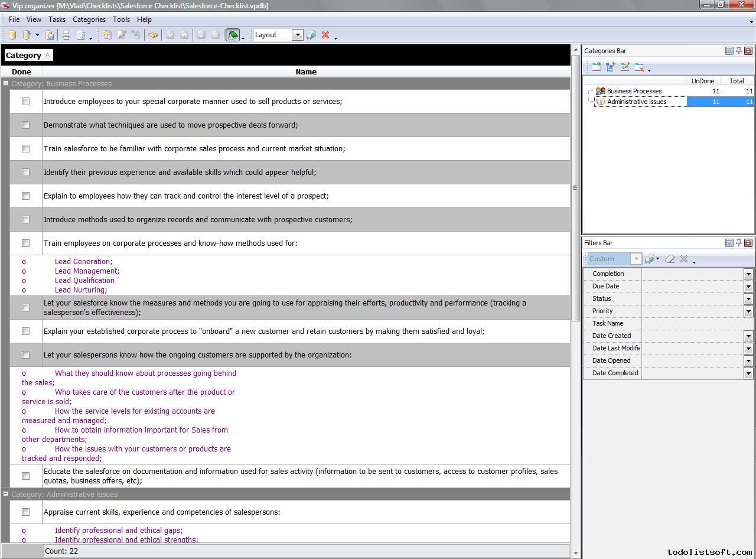Mark 'Train salesforce to be familiar' task done
The height and width of the screenshot is (559, 756).
25,149
